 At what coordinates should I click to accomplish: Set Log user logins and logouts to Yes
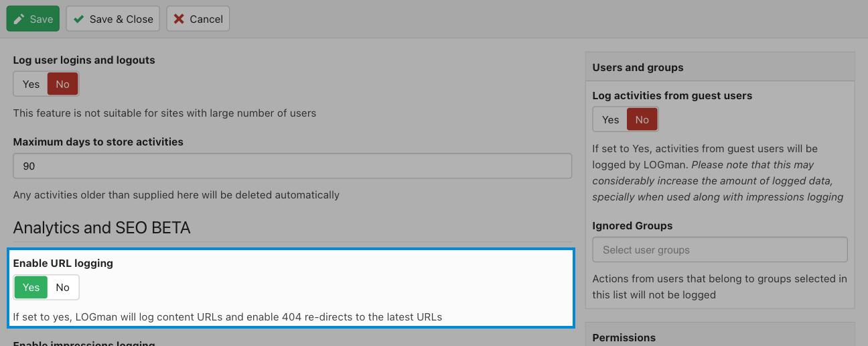(31, 84)
